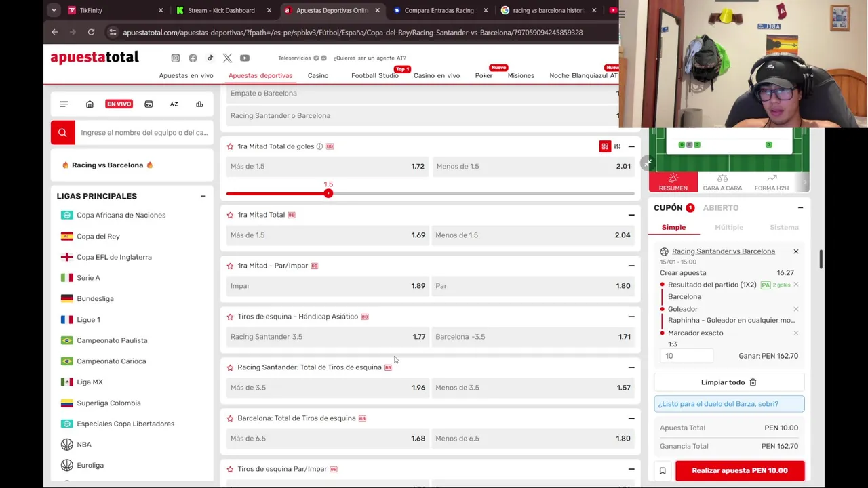Viewport: 868px width, 488px height.
Task: Switch to the CARA A CARA tab
Action: (722, 182)
